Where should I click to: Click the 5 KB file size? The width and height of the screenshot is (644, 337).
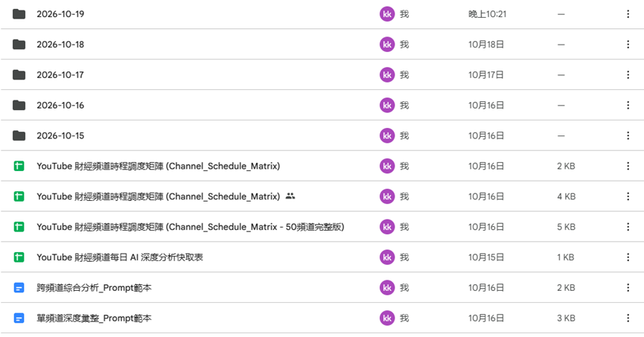(x=567, y=227)
